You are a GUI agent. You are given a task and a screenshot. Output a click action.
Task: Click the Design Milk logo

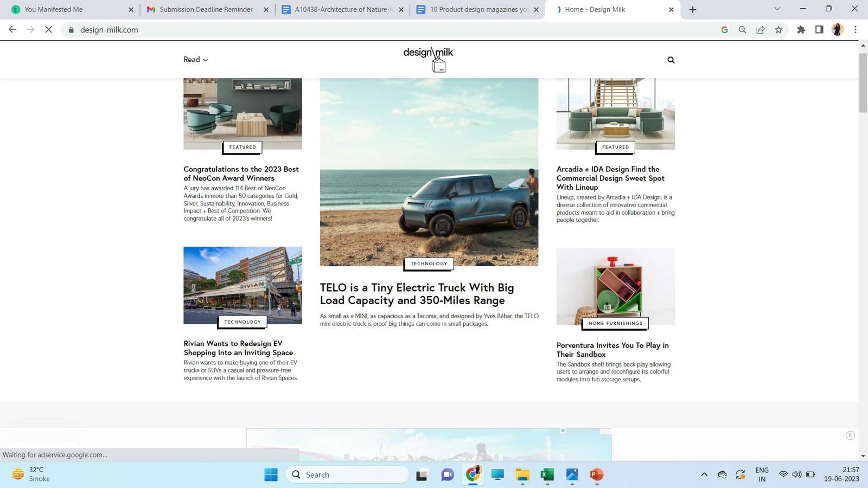[429, 59]
